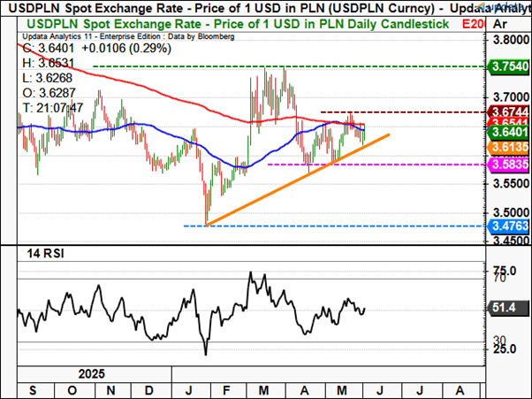Click the green dashed resistance line

(289, 66)
